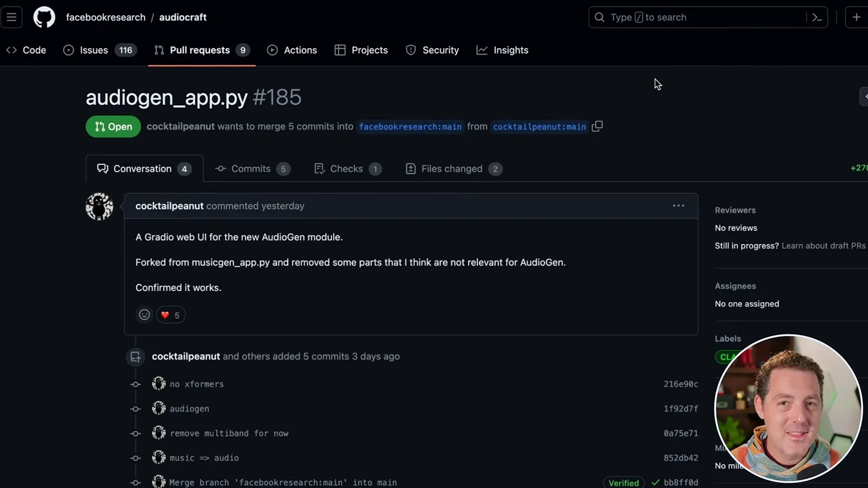
Task: Open cocktailpeanut comment options ellipsis menu
Action: click(x=679, y=206)
